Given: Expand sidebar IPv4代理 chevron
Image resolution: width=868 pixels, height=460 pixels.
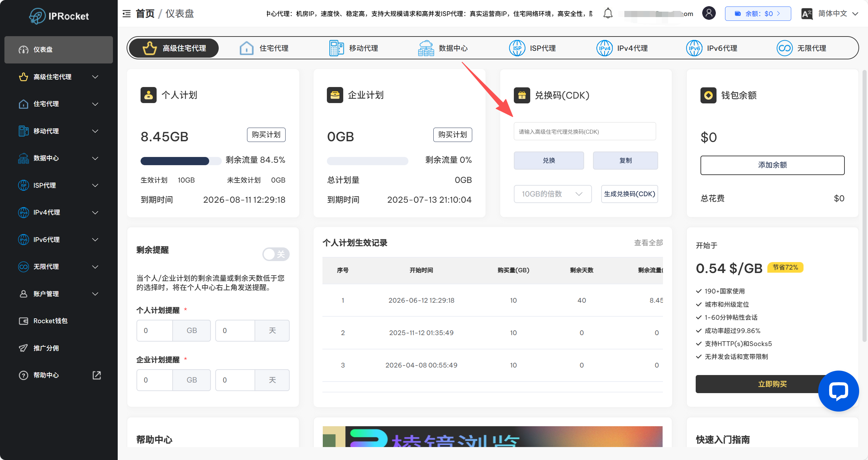Looking at the screenshot, I should point(96,213).
